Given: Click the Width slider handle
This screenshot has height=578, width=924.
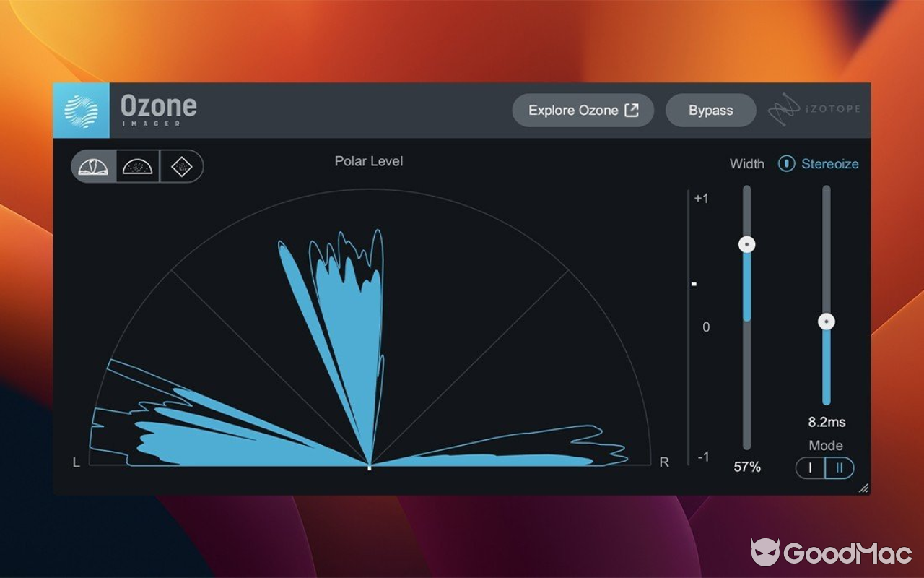Looking at the screenshot, I should point(746,245).
